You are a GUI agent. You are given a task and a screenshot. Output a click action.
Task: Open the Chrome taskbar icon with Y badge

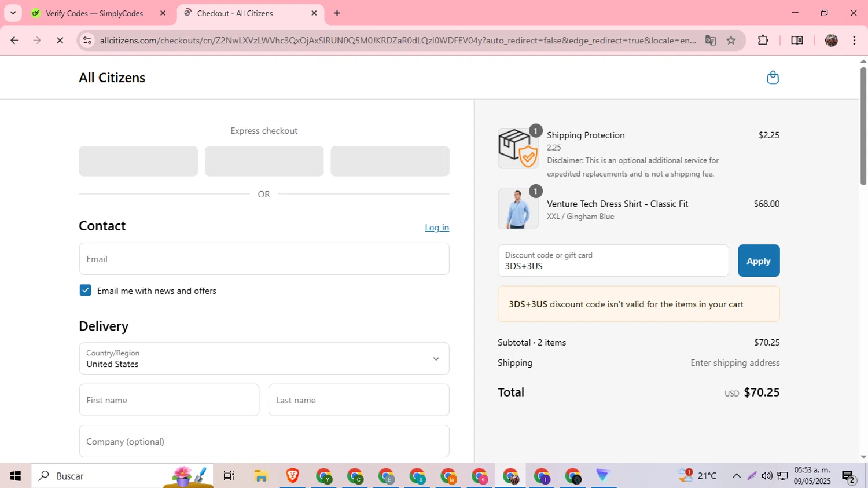(323, 476)
